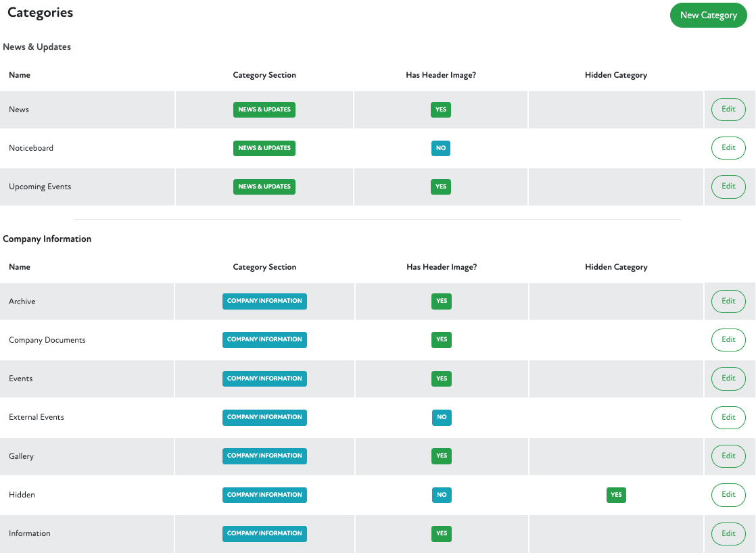756x559 pixels.
Task: Select the Upcoming Events row name
Action: tap(40, 187)
